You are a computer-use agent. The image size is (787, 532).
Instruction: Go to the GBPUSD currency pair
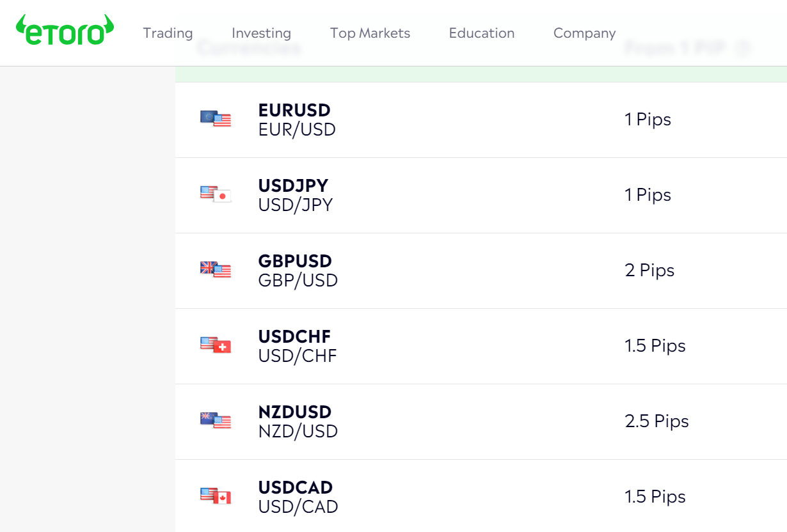point(295,262)
